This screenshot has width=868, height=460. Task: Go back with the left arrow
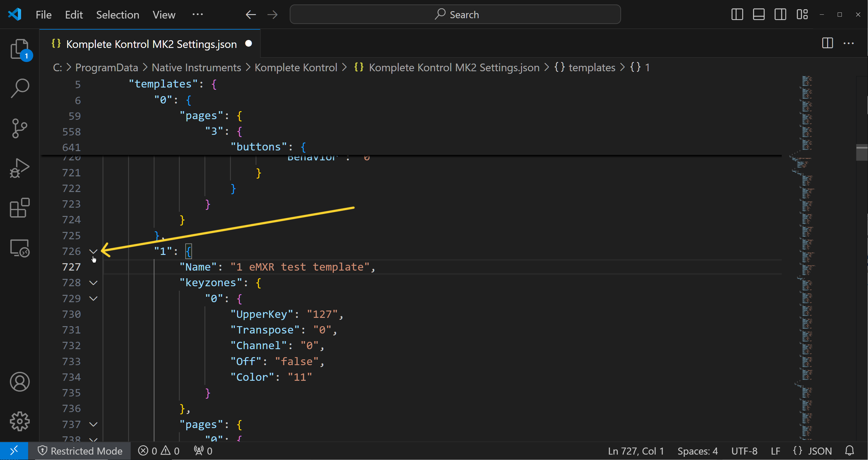[251, 14]
